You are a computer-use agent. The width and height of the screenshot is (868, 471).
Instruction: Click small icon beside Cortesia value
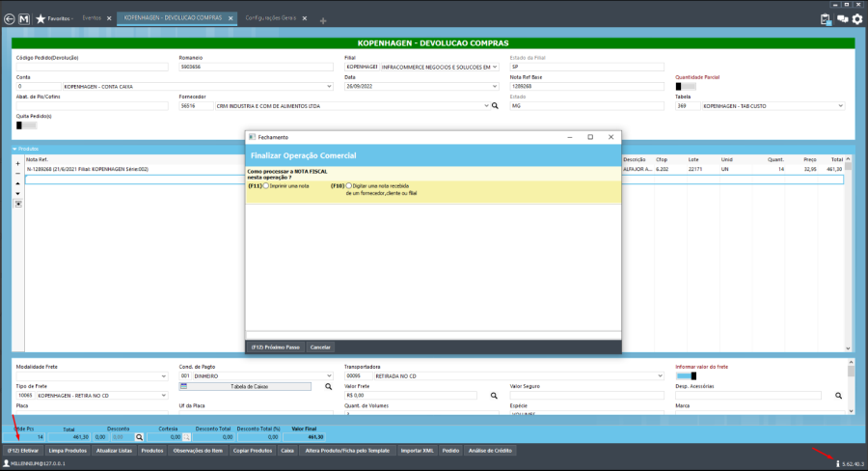[x=186, y=437]
